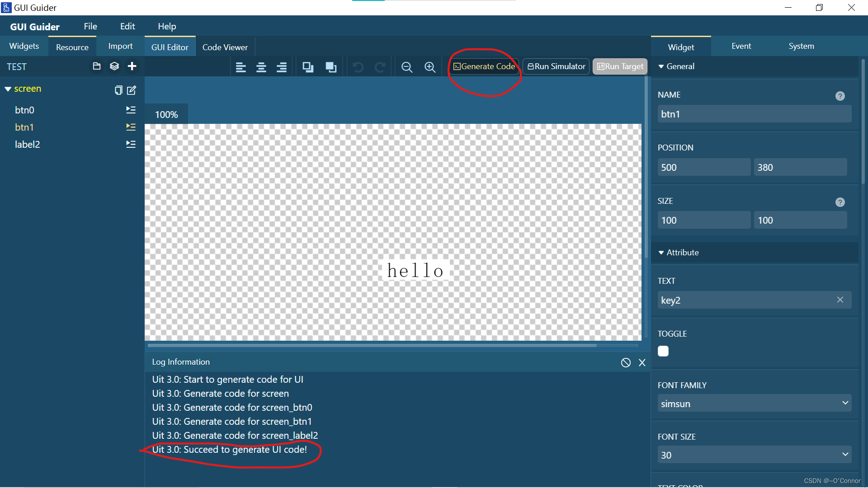This screenshot has height=488, width=868.
Task: Click the edit icon beside screen
Action: [x=132, y=90]
